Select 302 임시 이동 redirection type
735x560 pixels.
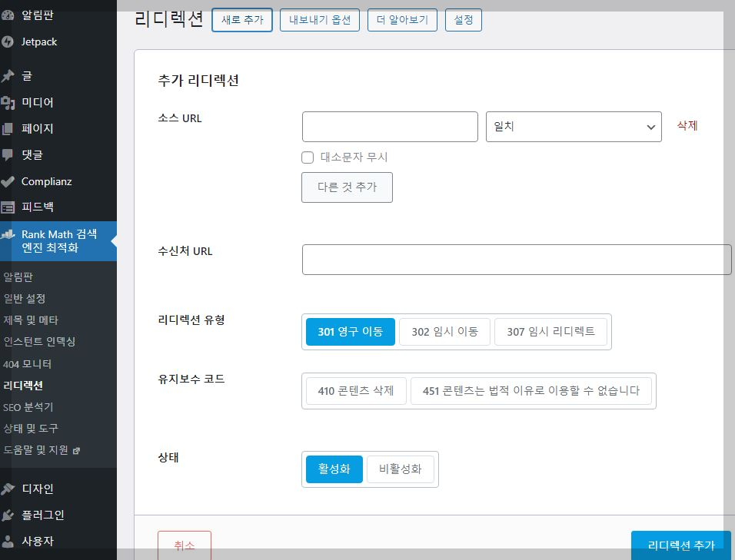tap(444, 332)
